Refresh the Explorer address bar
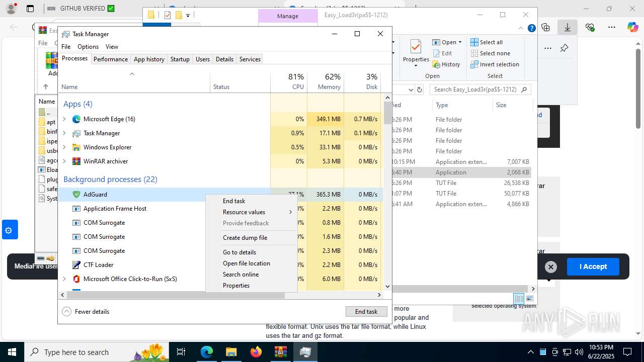Viewport: 644px width, 362px height. [x=421, y=89]
